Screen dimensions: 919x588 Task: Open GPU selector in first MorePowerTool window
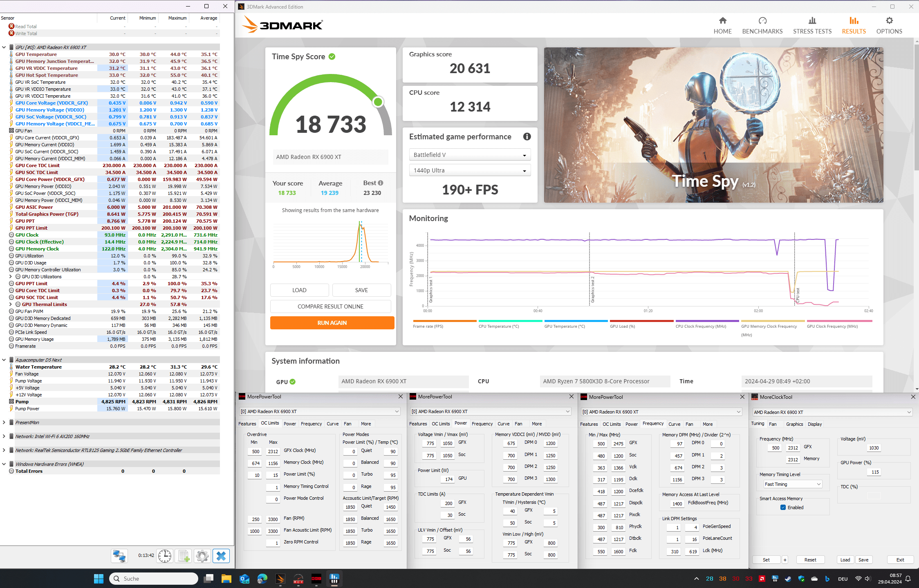pyautogui.click(x=319, y=411)
